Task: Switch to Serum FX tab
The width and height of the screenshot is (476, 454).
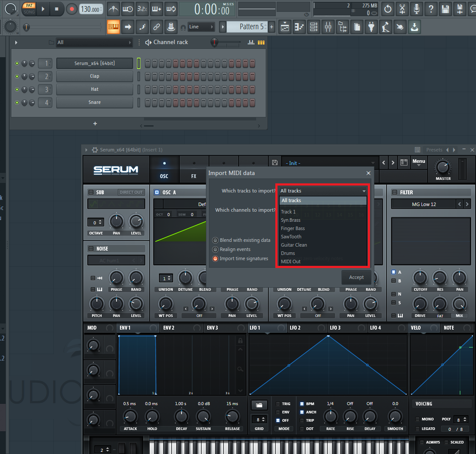Action: pos(194,170)
